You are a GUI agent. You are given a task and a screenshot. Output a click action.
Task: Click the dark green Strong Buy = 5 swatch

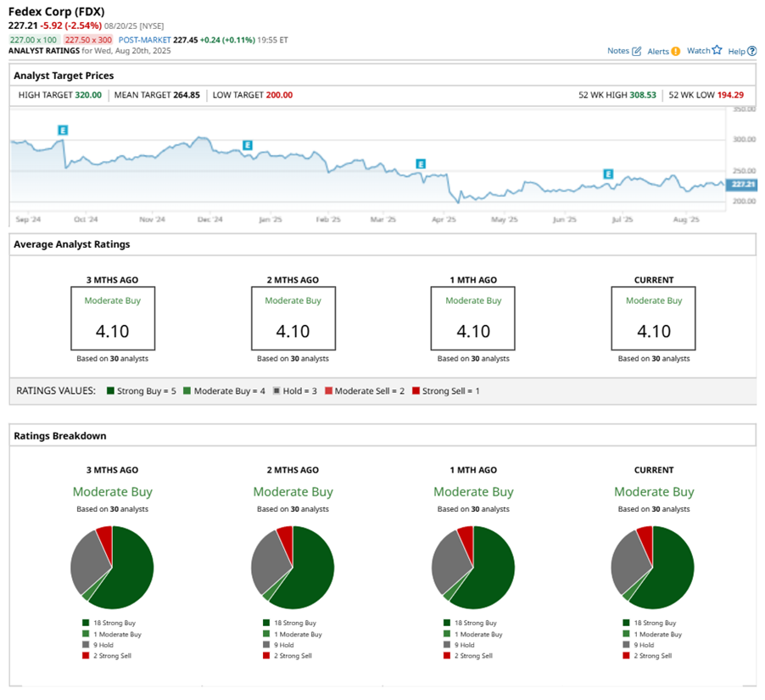tap(110, 390)
